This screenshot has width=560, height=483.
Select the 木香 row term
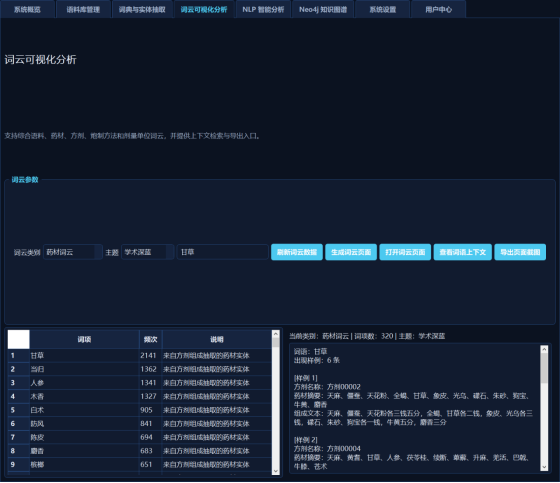coord(84,396)
